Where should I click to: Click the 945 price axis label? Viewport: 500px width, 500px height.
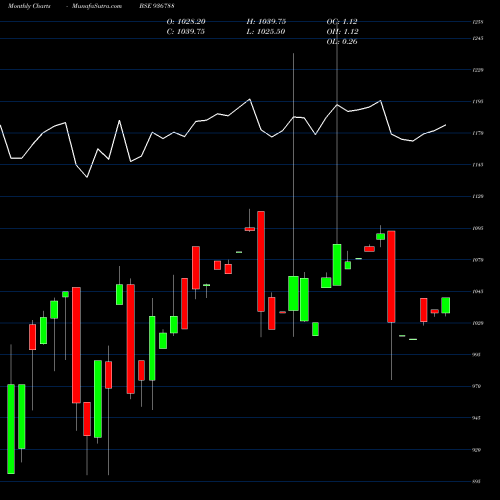click(477, 418)
